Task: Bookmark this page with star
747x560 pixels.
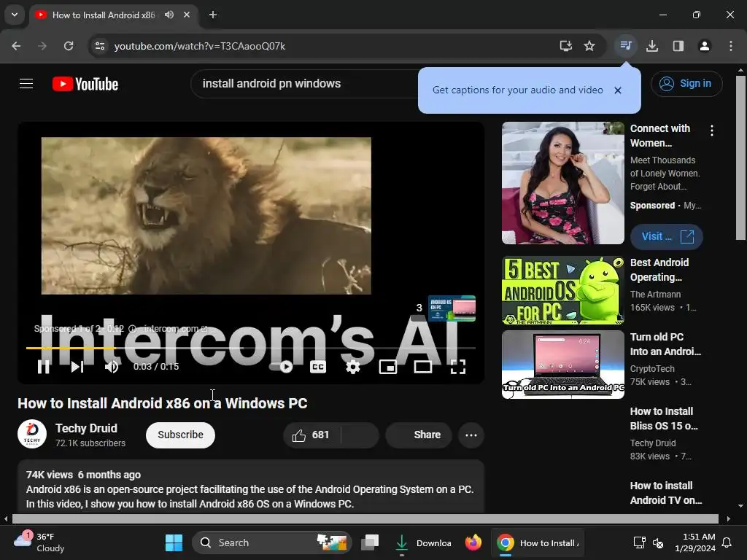Action: tap(589, 46)
